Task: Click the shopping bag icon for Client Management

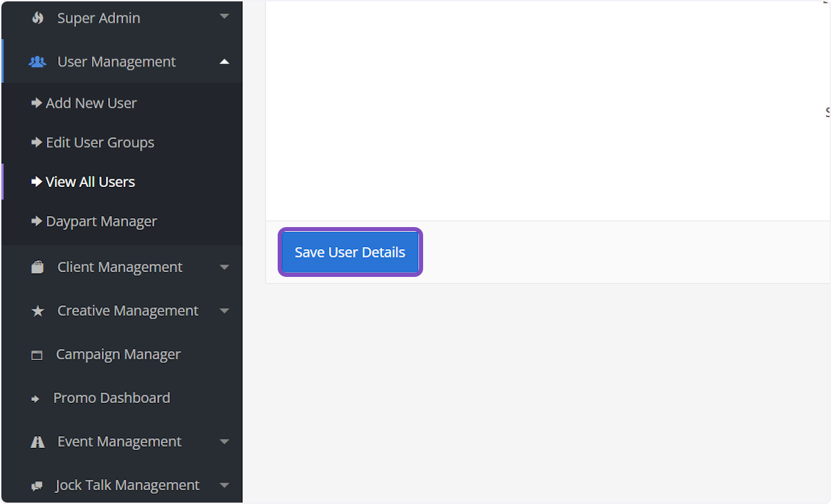Action: [x=37, y=267]
